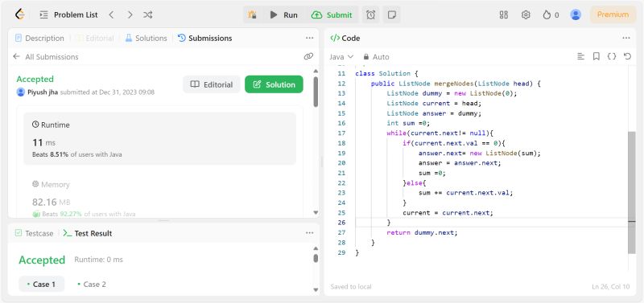
Task: Click the LeetCode logo icon
Action: 19,14
